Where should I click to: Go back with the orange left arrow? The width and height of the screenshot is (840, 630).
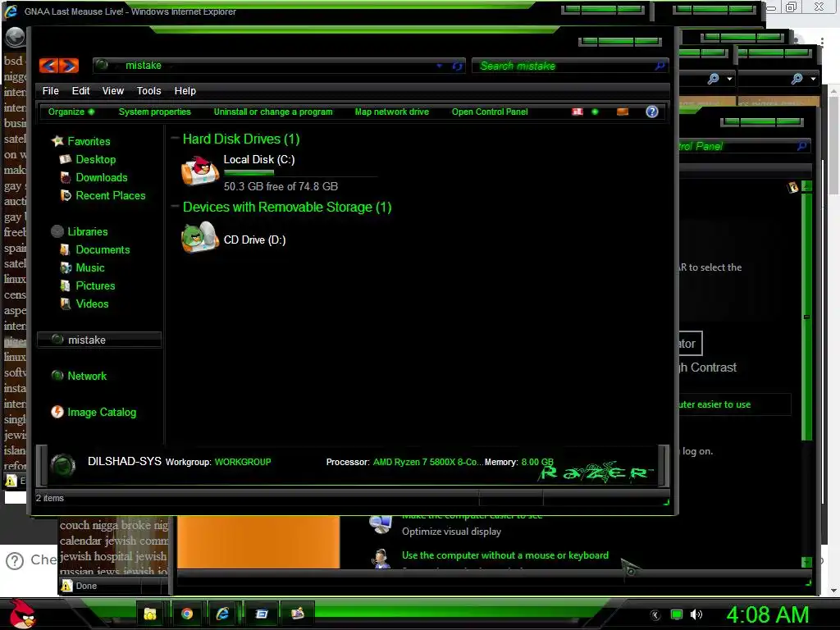[48, 66]
